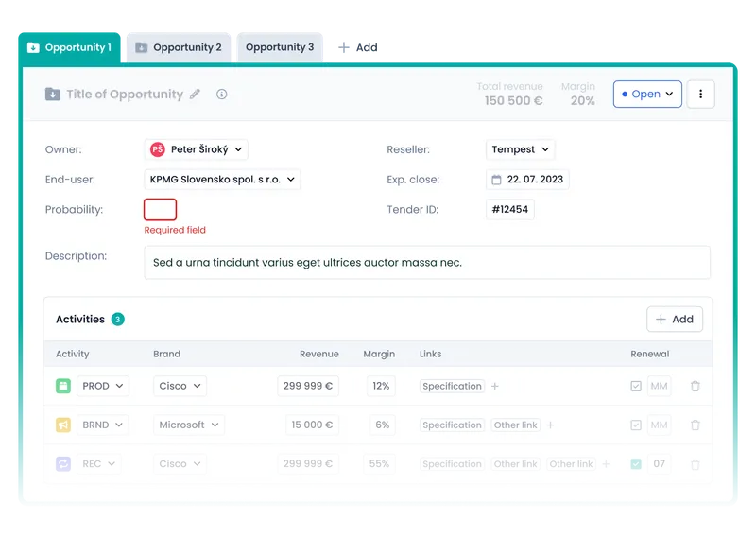Click the revenue field 15 000 €
This screenshot has height=538, width=756.
312,425
